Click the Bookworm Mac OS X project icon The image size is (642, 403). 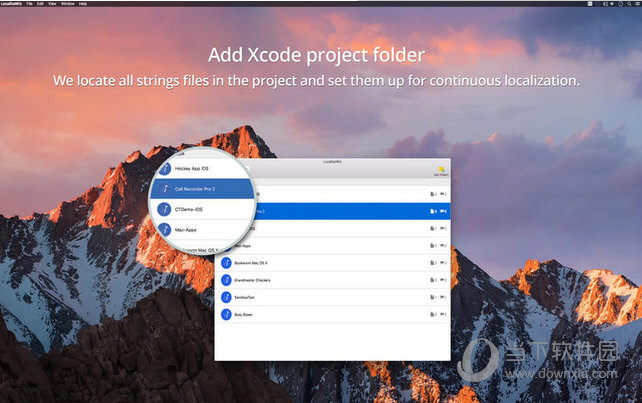tap(226, 263)
